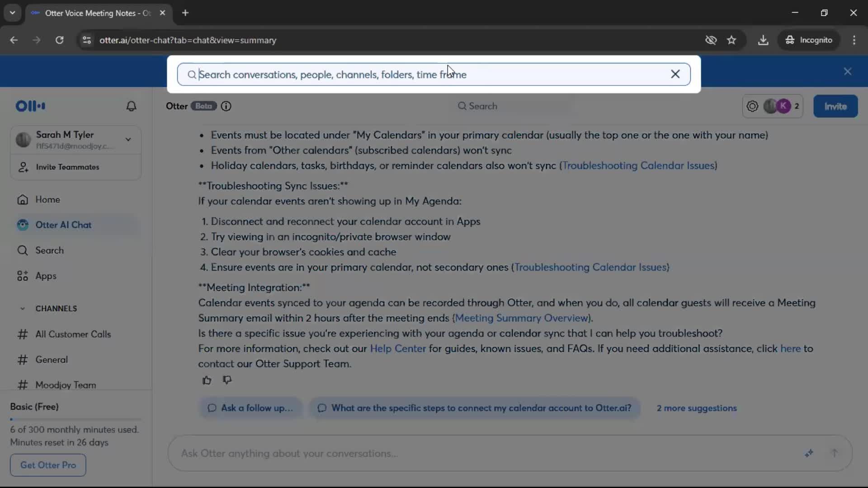Click Ask a follow up suggestion

(250, 408)
